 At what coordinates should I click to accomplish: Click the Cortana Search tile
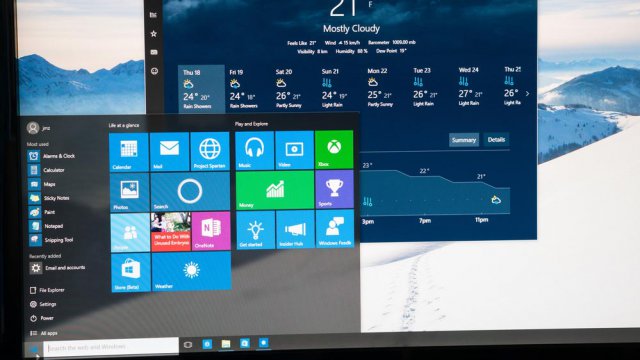pyautogui.click(x=190, y=191)
